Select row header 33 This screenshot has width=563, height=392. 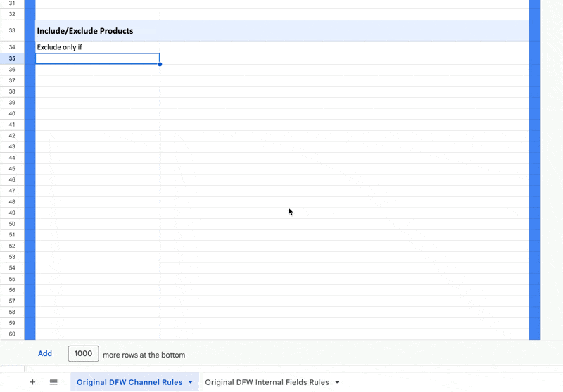(x=12, y=31)
